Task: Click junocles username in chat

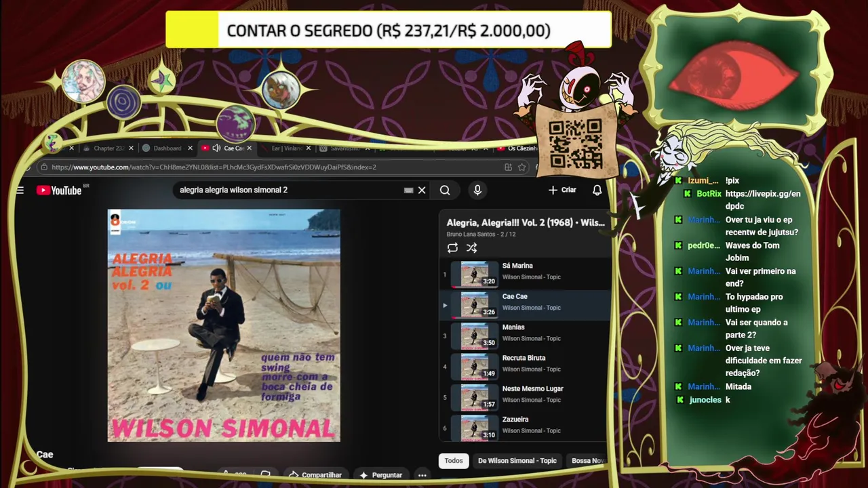Action: (705, 400)
